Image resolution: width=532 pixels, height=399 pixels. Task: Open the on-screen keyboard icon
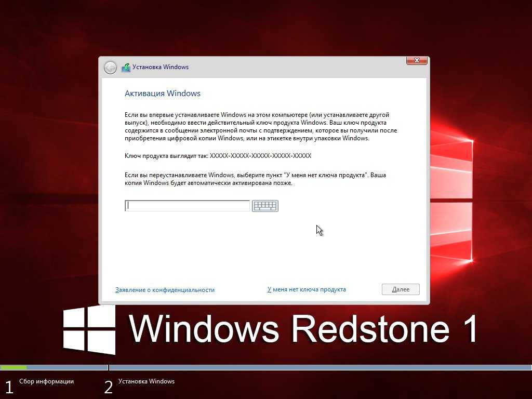(265, 206)
